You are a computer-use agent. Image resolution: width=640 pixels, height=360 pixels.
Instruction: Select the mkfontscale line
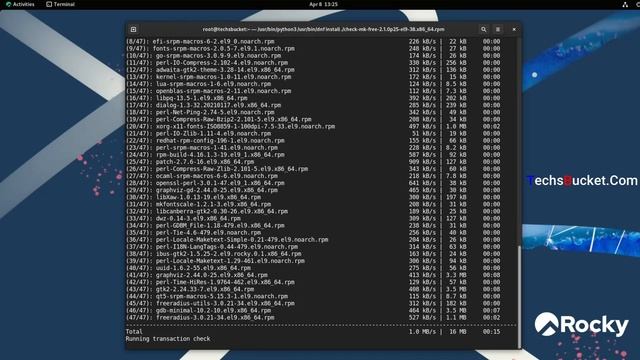(313, 204)
